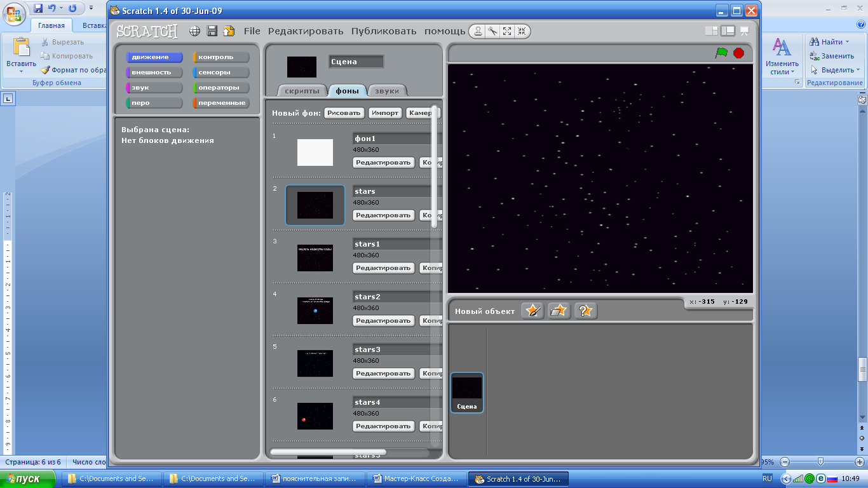Edit the stars2 background with Редактировать
868x488 pixels.
384,321
